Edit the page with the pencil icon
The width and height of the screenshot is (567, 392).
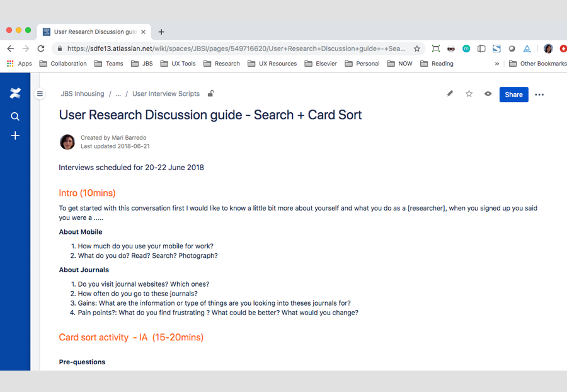[x=450, y=93]
